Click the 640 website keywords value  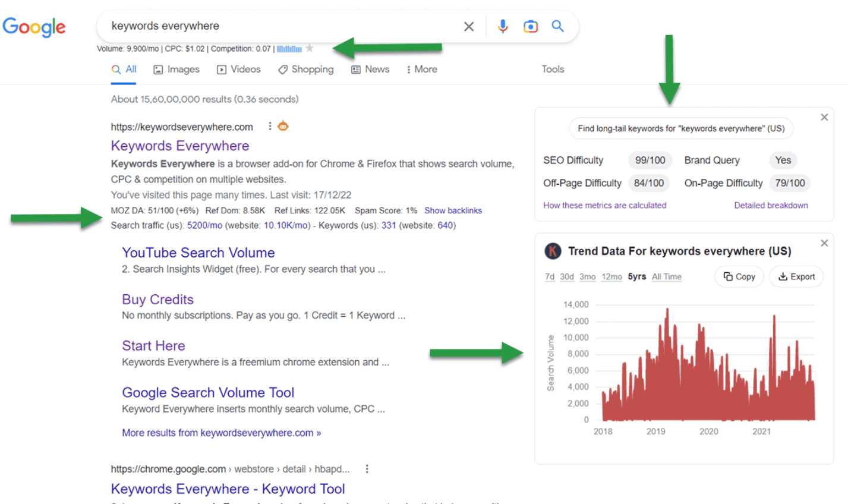click(445, 225)
